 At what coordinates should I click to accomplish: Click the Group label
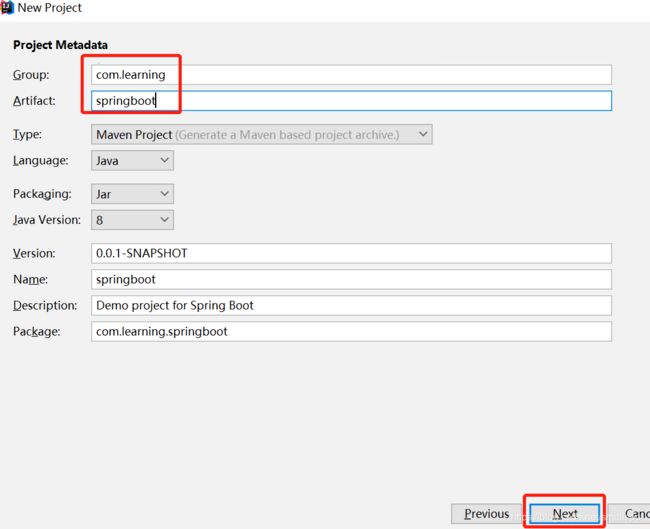pyautogui.click(x=31, y=75)
